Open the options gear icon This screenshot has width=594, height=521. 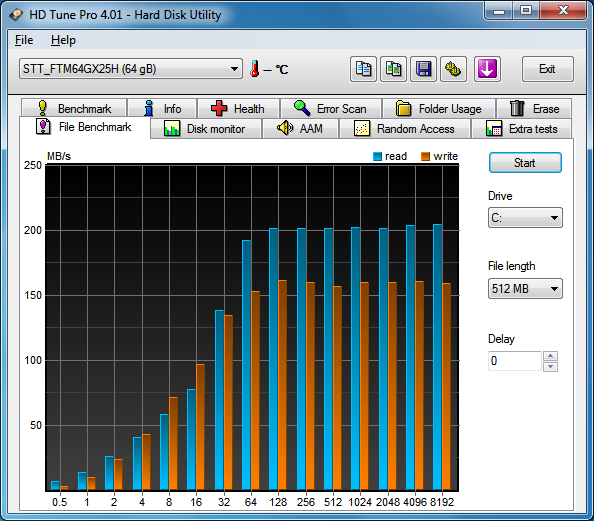[453, 69]
